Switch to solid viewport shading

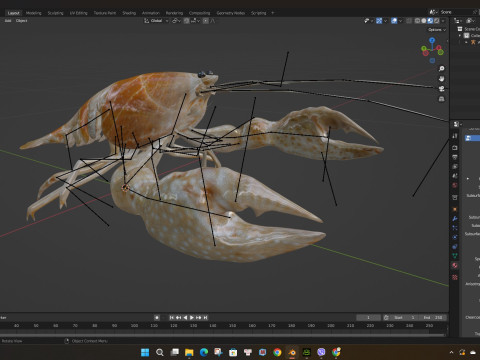click(x=424, y=21)
